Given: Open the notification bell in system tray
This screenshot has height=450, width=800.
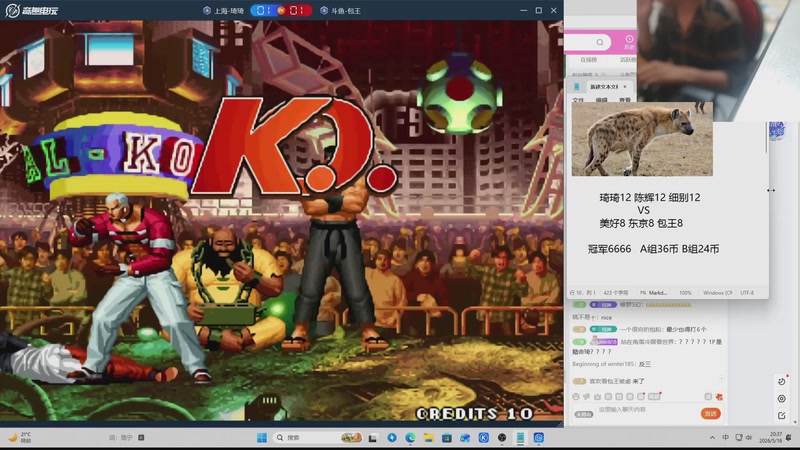Looking at the screenshot, I should pyautogui.click(x=789, y=438).
